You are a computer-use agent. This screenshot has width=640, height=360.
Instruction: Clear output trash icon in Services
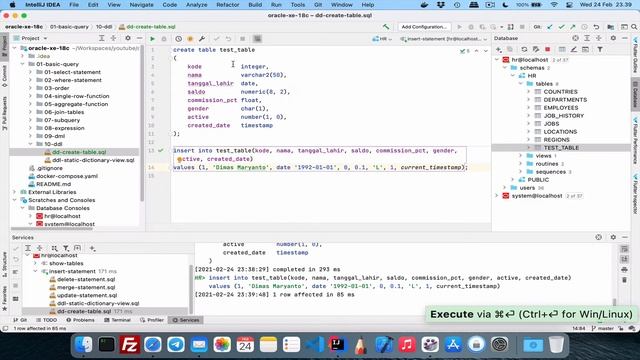point(624,280)
